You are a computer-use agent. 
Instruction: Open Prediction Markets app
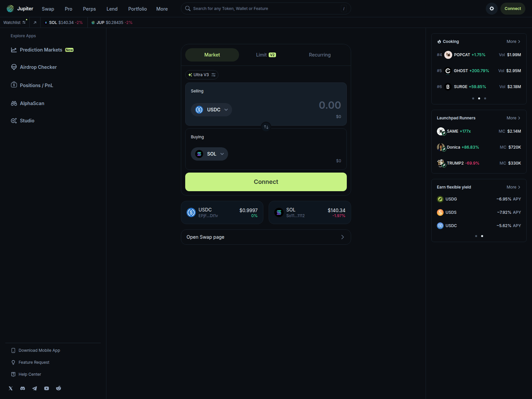point(42,50)
